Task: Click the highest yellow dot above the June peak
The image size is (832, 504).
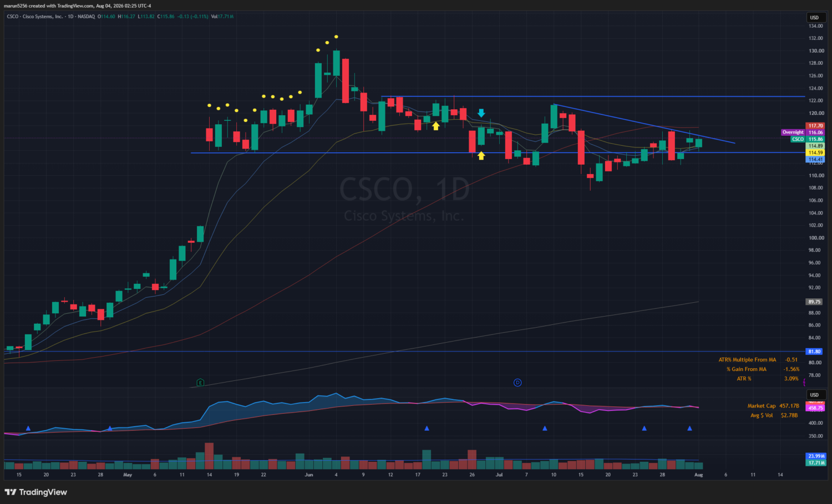Action: [336, 37]
